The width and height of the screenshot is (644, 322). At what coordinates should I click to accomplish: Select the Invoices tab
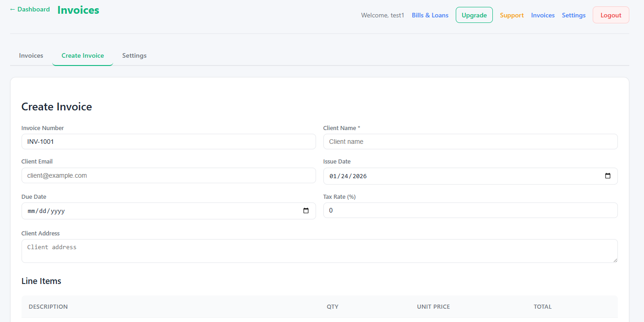tap(31, 55)
